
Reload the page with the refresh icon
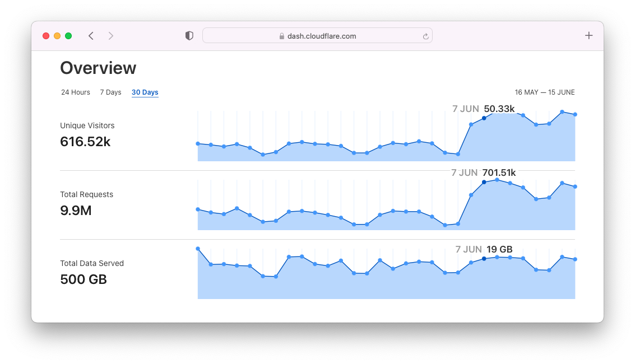tap(425, 36)
